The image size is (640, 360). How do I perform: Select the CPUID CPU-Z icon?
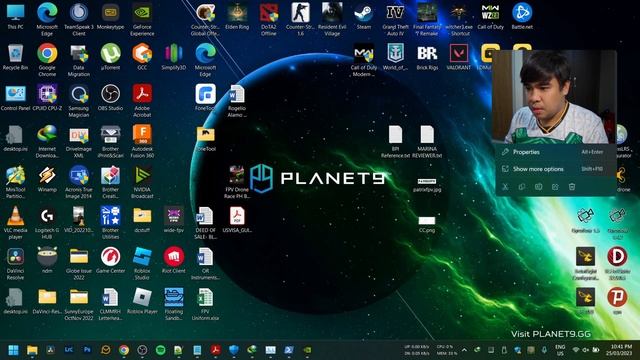click(x=47, y=98)
